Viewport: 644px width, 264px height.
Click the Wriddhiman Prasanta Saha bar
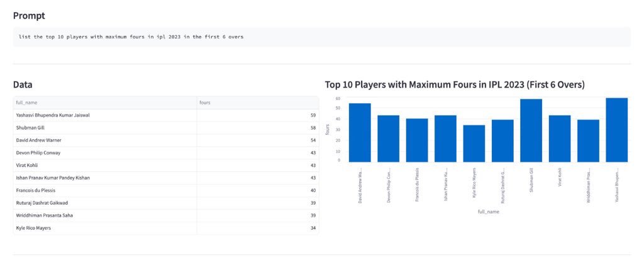pos(588,141)
